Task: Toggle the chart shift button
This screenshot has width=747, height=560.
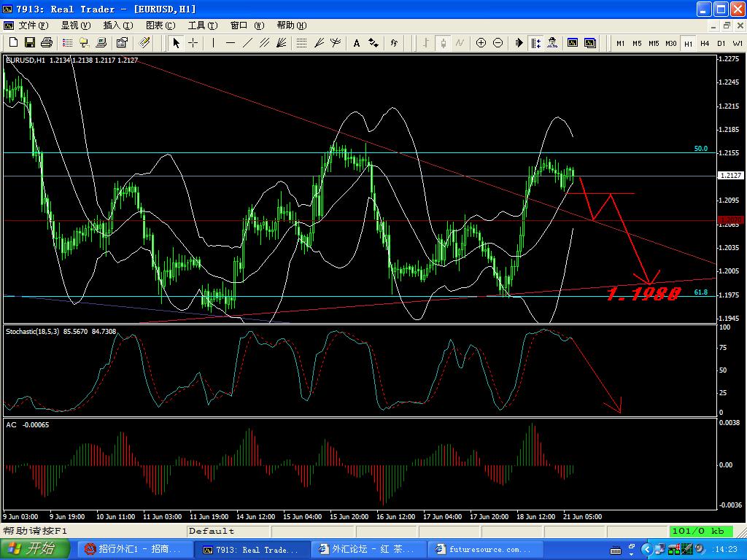Action: tap(536, 43)
